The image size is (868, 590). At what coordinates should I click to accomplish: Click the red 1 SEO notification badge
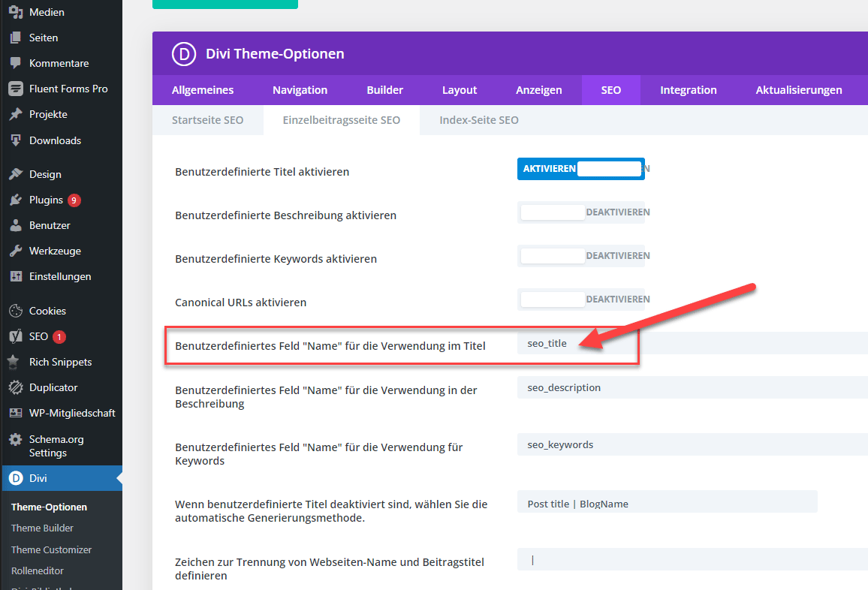pos(59,336)
